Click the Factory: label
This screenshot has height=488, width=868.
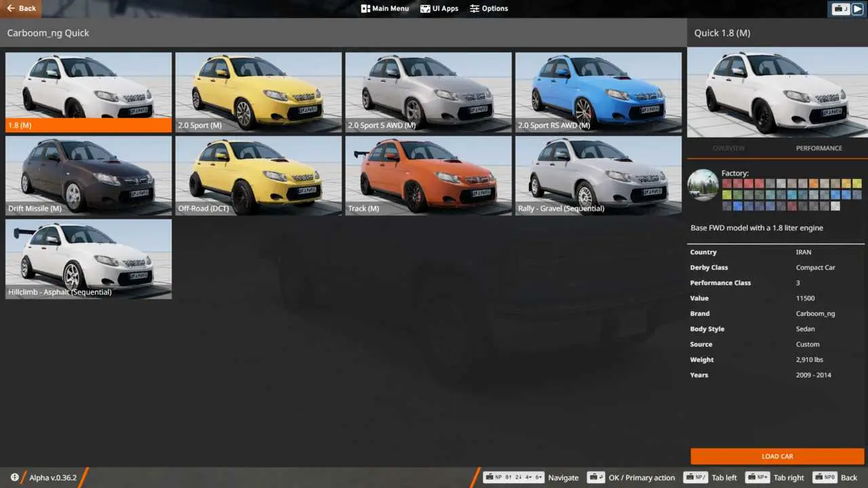(735, 174)
